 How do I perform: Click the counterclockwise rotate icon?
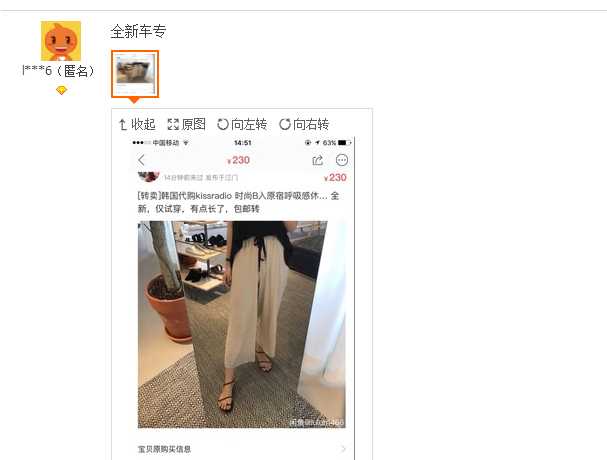(223, 124)
